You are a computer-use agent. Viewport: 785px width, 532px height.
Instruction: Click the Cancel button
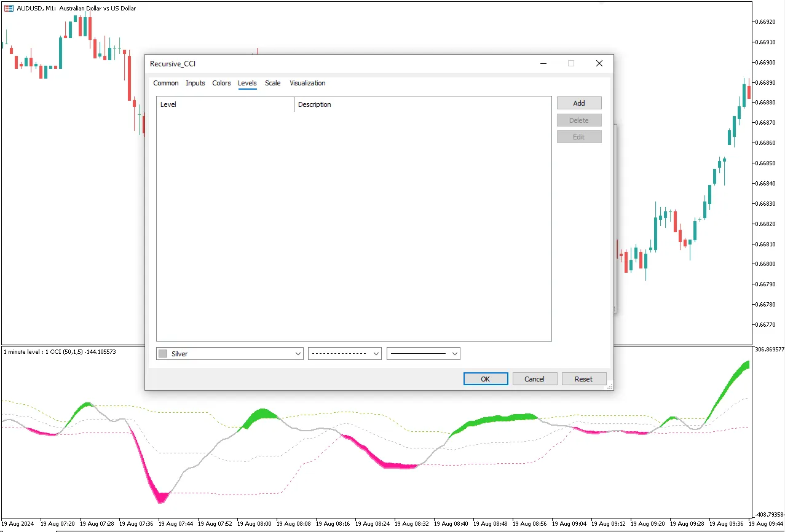[x=534, y=379]
